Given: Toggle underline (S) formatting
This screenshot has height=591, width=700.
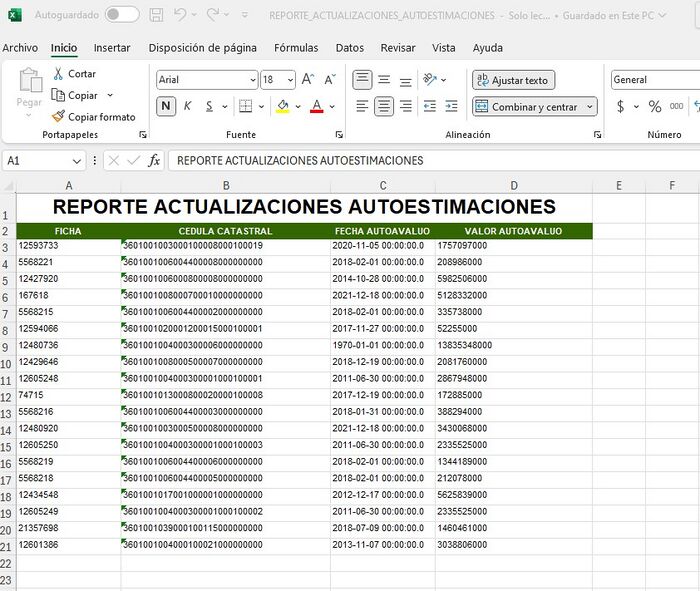Looking at the screenshot, I should [209, 106].
